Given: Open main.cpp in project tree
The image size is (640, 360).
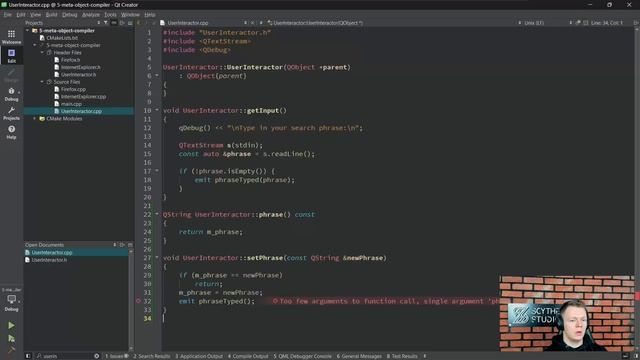Looking at the screenshot, I should [x=71, y=104].
